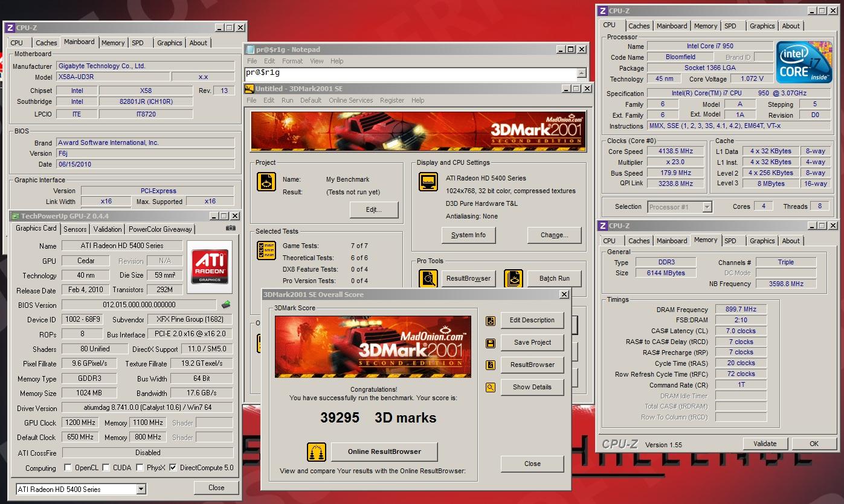Click the Online ResultBrowser button
Image resolution: width=844 pixels, height=504 pixels.
click(384, 451)
